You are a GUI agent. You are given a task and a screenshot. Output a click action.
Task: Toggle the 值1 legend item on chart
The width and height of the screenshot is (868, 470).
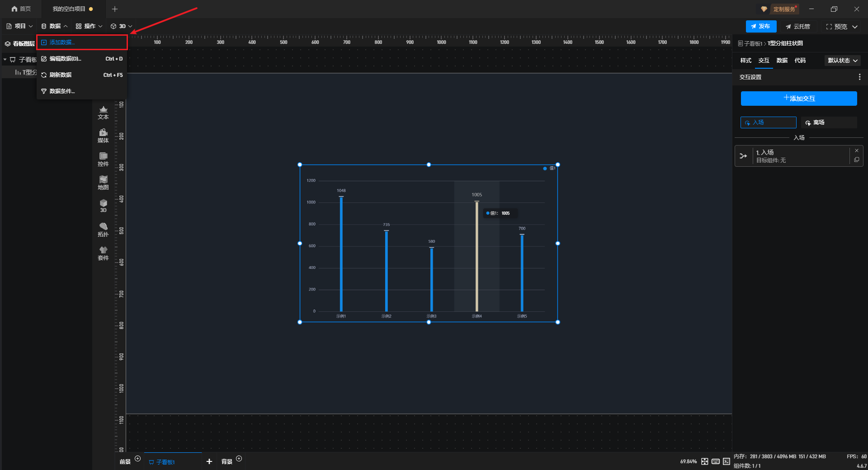coord(549,168)
